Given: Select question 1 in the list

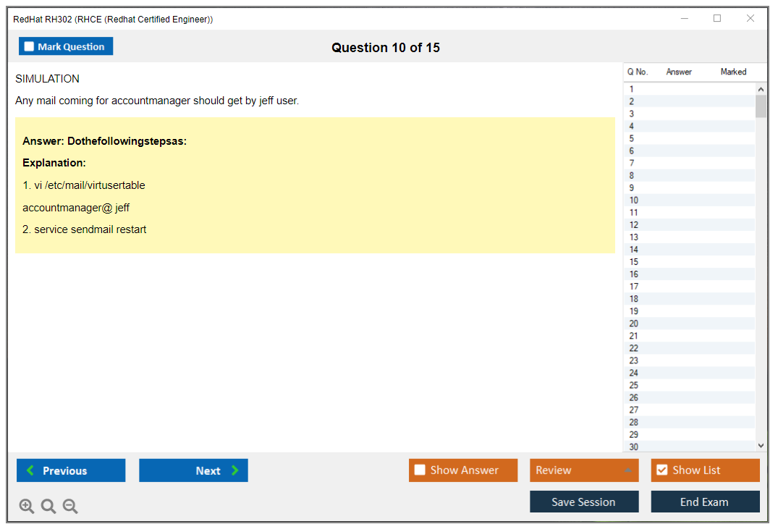Looking at the screenshot, I should coord(632,90).
